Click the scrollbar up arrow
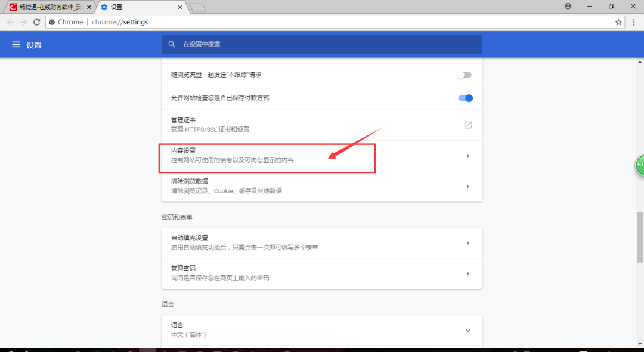The height and width of the screenshot is (352, 644). 640,61
